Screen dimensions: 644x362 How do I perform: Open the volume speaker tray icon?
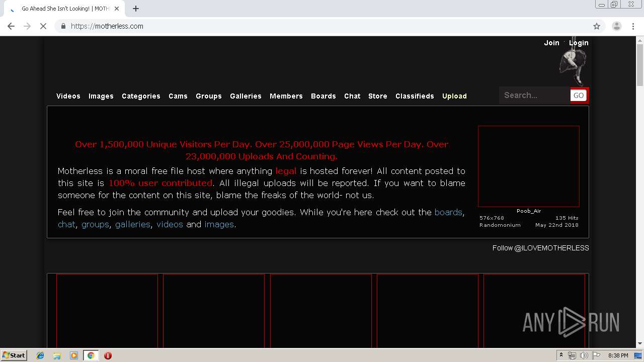tap(584, 355)
